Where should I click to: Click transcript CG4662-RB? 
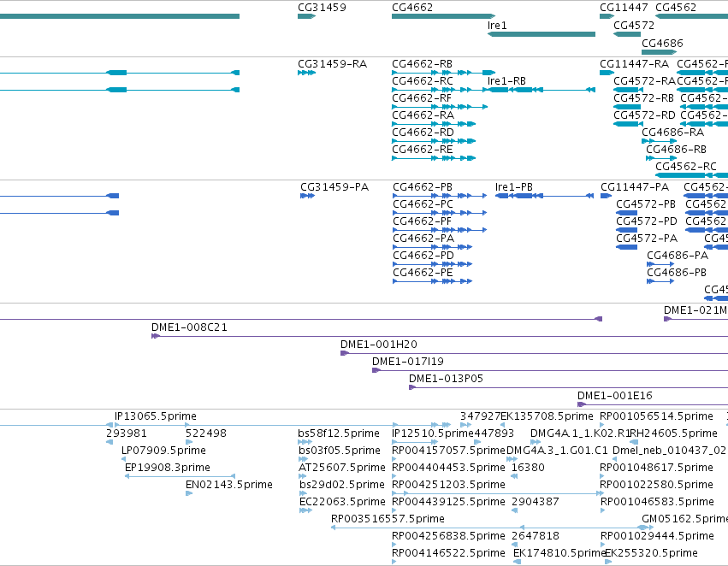click(422, 64)
